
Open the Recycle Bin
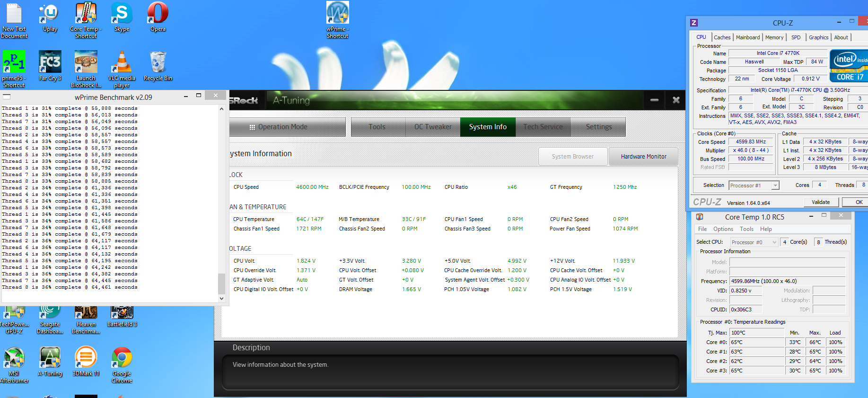click(x=158, y=66)
